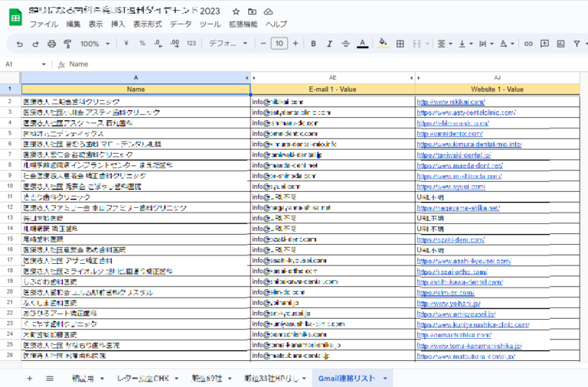Select the paint format tool
The image size is (588, 387).
point(68,44)
